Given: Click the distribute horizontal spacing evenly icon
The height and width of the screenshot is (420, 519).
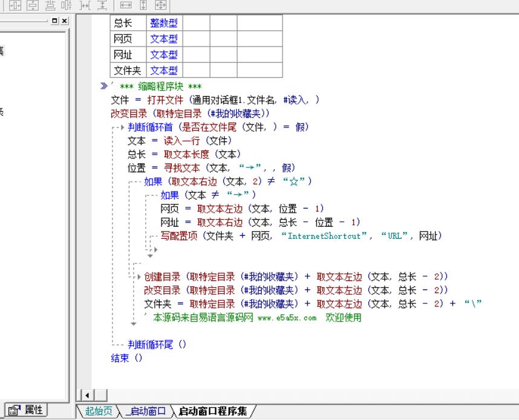Looking at the screenshot, I should pyautogui.click(x=85, y=5).
